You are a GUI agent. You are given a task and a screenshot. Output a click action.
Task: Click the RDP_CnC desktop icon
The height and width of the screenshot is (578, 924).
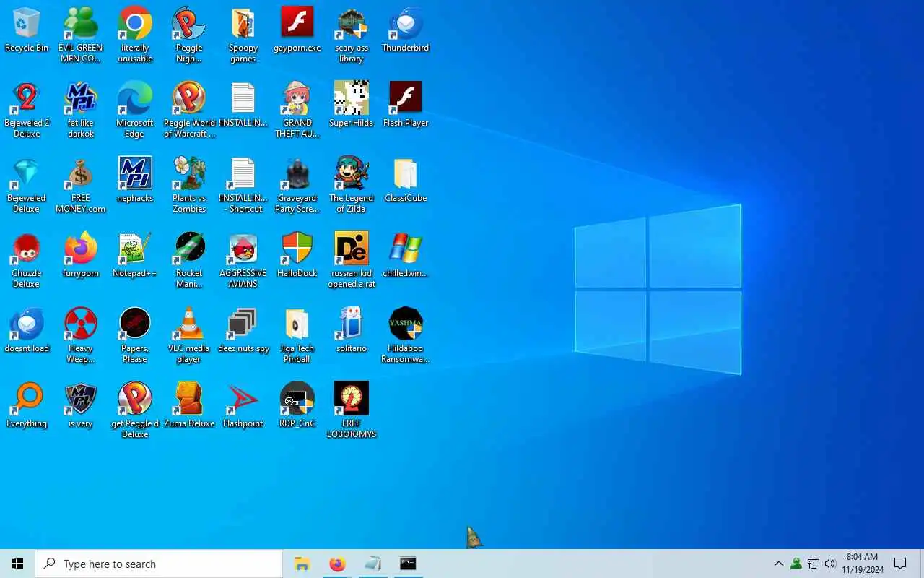(x=297, y=406)
